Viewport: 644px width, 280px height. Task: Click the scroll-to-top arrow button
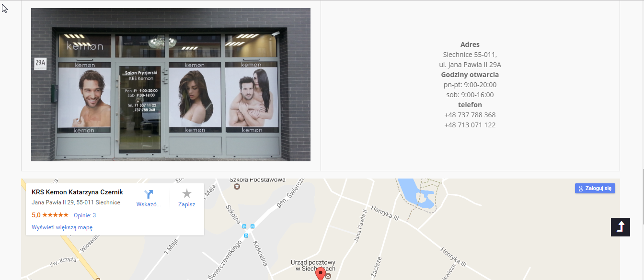(x=621, y=227)
